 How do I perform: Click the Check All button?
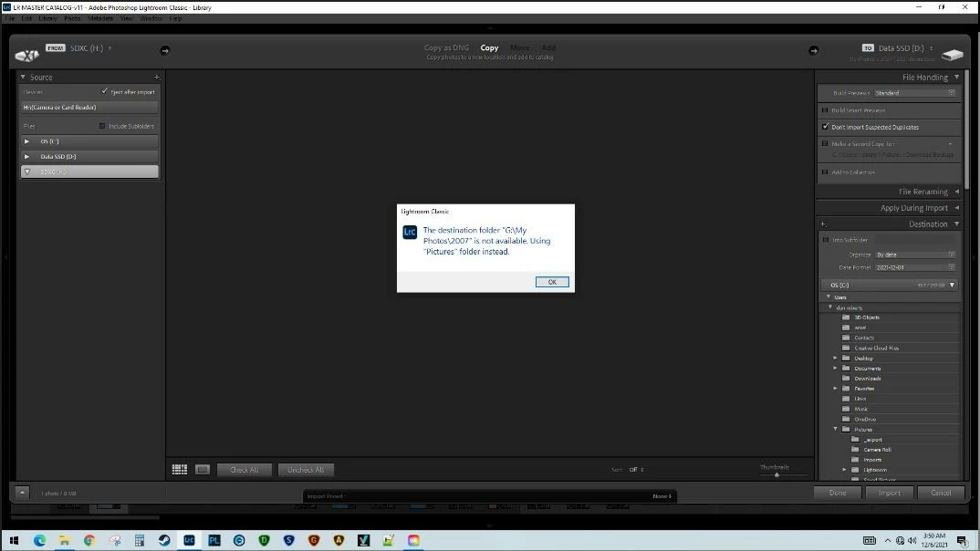tap(244, 470)
